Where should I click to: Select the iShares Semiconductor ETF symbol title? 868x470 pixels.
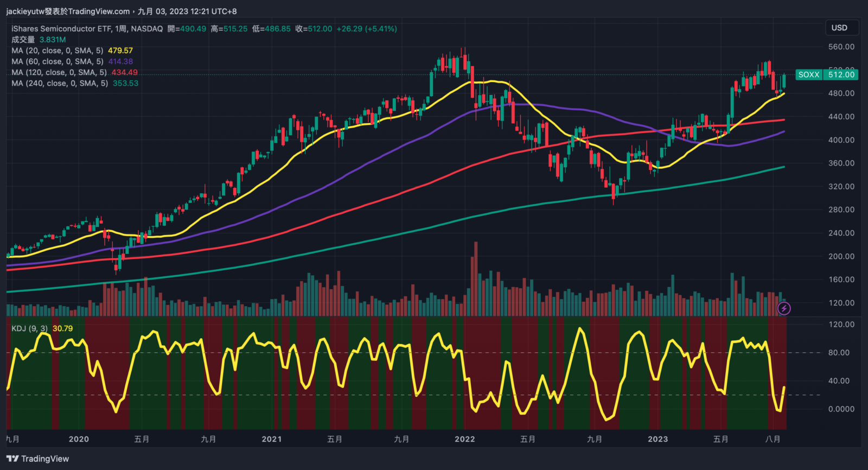87,29
